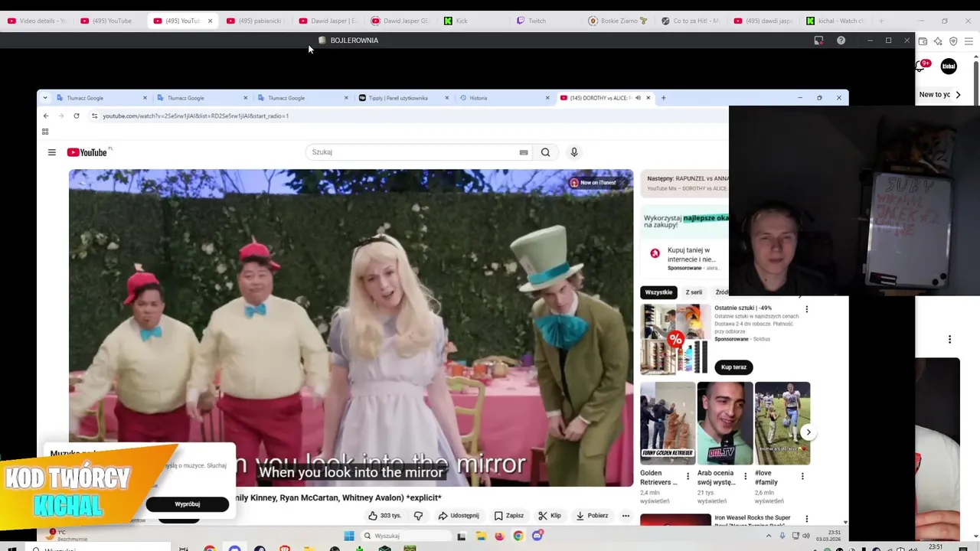Like the video with 303 tys. button
Screen dimensions: 980x551
tap(385, 516)
